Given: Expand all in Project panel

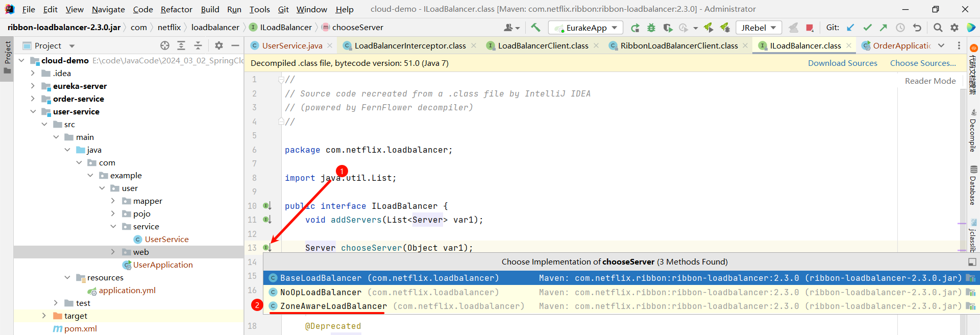Looking at the screenshot, I should click(181, 45).
